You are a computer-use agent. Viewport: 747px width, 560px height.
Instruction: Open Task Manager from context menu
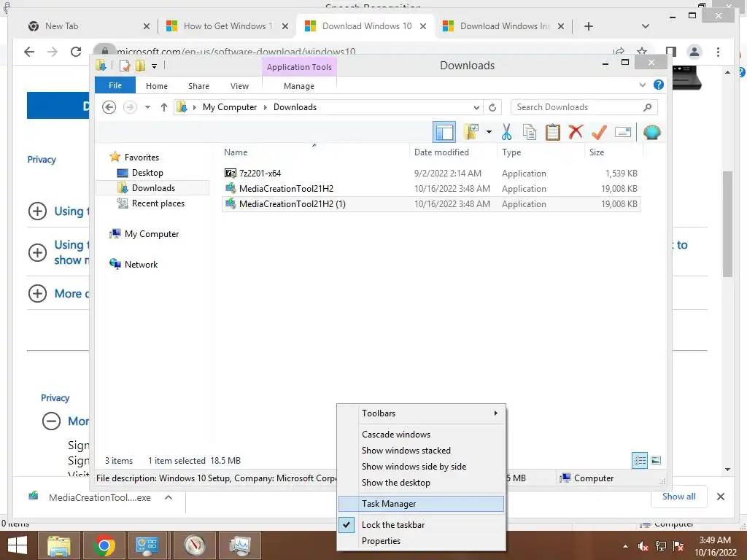click(x=421, y=504)
